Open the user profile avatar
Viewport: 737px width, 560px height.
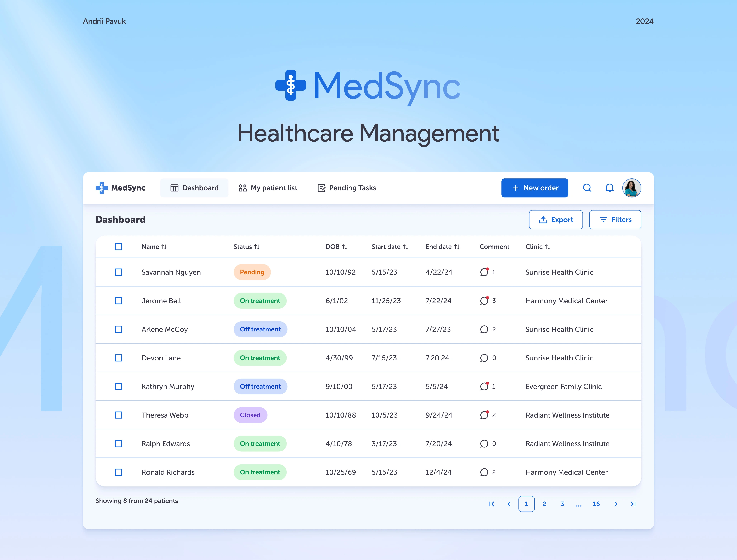tap(632, 188)
